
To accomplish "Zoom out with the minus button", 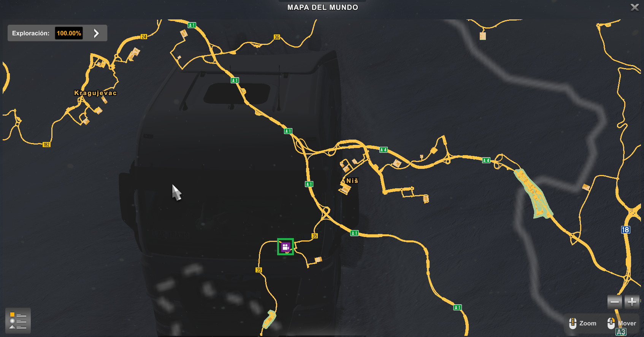I will click(x=615, y=302).
